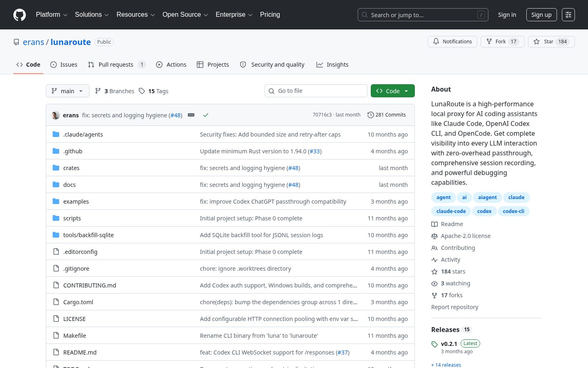Open the main branch selector dropdown
Screen dimensions: 588x368
coord(67,91)
